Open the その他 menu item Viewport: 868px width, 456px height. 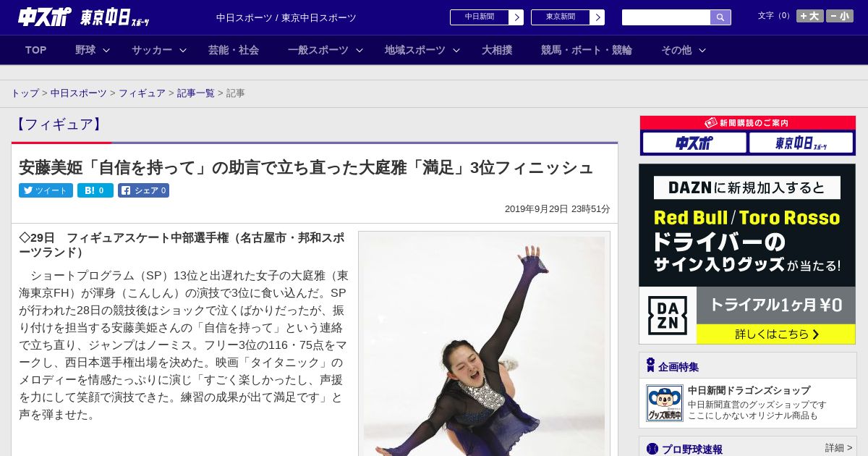point(676,50)
